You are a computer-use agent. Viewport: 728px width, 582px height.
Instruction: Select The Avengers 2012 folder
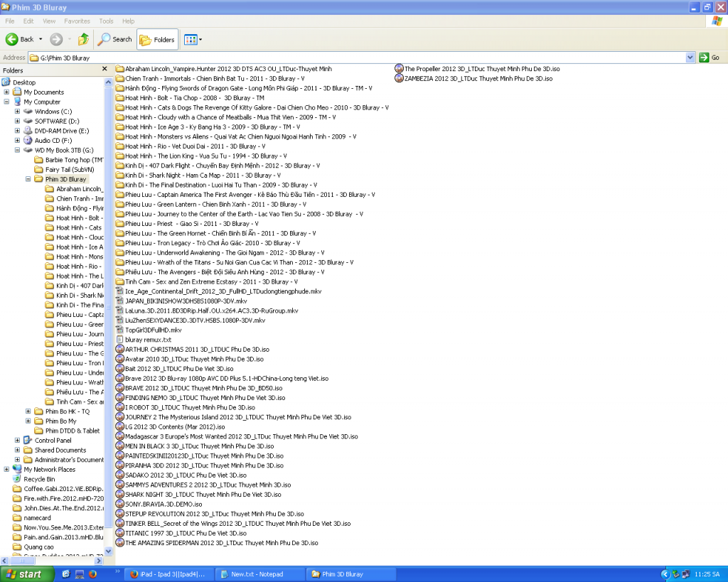coord(225,272)
